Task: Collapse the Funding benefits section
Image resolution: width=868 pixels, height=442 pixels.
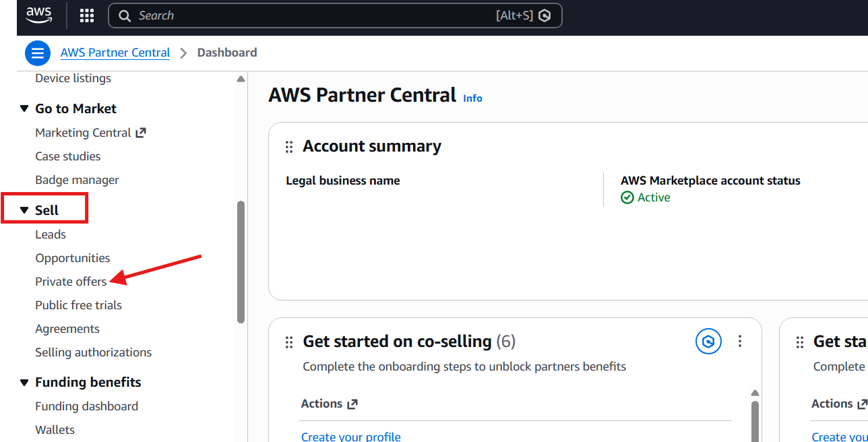Action: click(x=25, y=383)
